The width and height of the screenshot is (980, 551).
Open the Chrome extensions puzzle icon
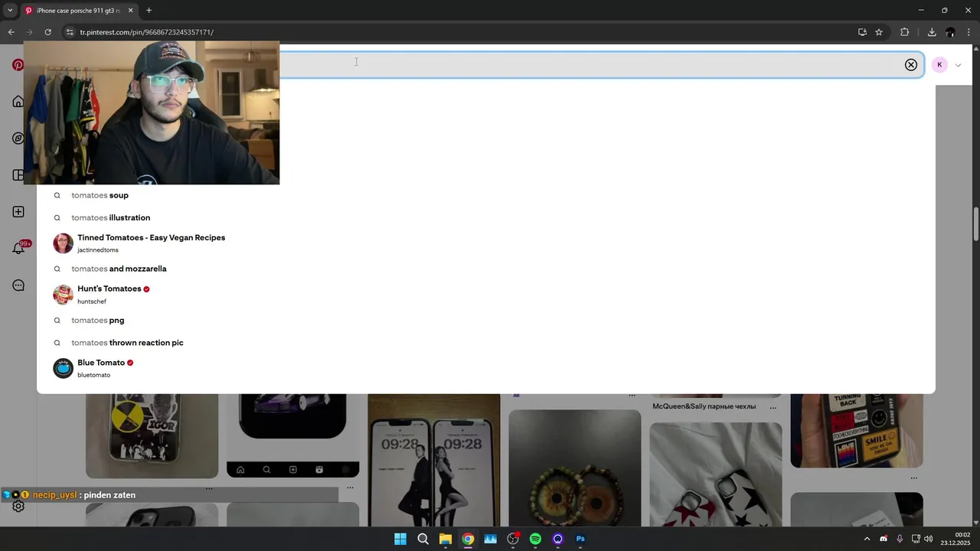(x=904, y=32)
